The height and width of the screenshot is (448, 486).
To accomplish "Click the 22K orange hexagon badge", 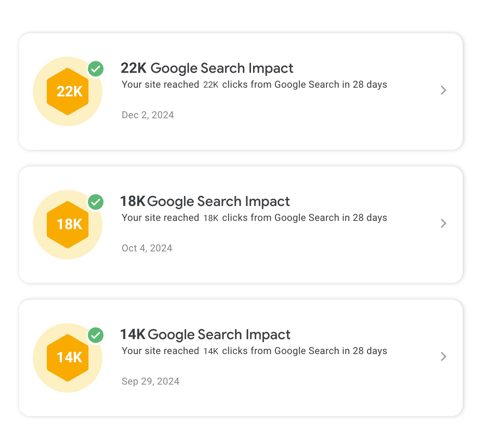I will coord(68,92).
